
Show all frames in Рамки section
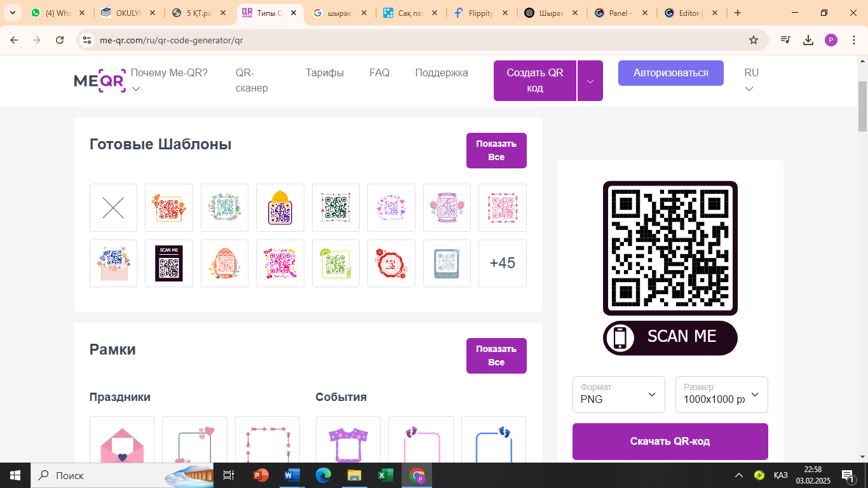pos(496,356)
